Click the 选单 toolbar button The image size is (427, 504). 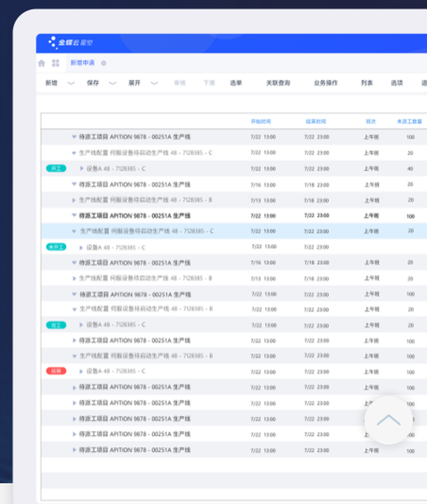pos(236,83)
